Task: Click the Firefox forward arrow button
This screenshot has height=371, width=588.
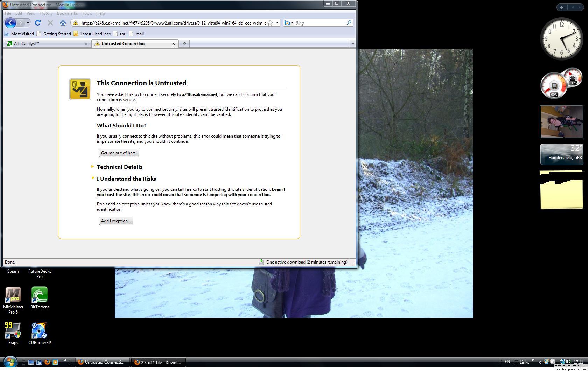Action: [x=21, y=23]
